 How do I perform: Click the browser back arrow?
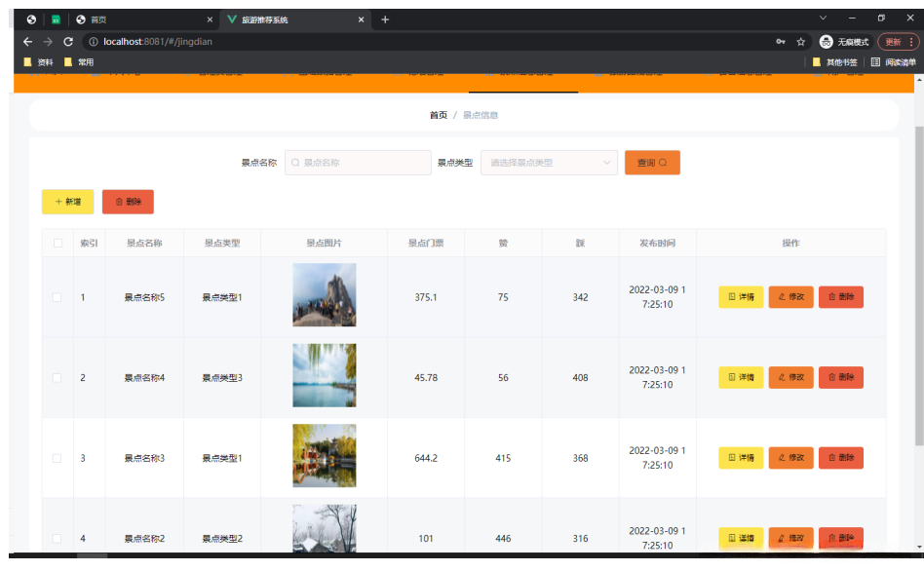point(27,42)
